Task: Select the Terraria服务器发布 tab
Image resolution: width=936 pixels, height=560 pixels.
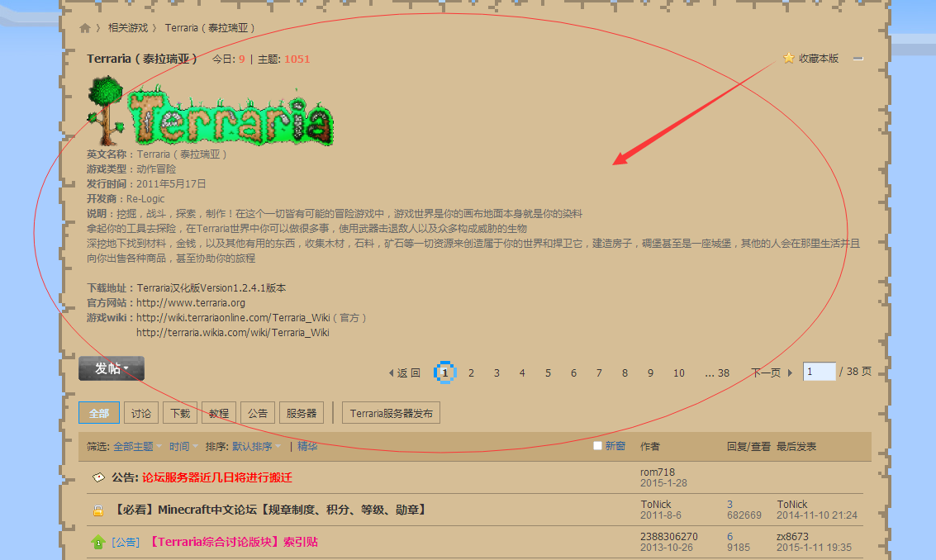Action: click(x=391, y=413)
